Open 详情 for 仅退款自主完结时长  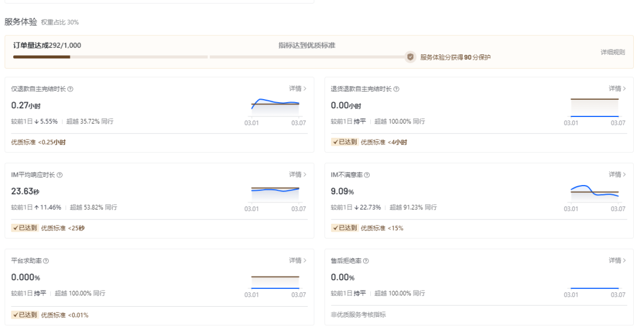tap(298, 88)
